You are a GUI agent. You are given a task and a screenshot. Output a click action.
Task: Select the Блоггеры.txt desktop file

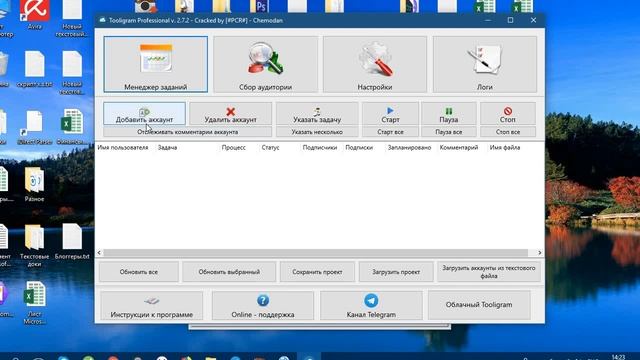(x=72, y=242)
